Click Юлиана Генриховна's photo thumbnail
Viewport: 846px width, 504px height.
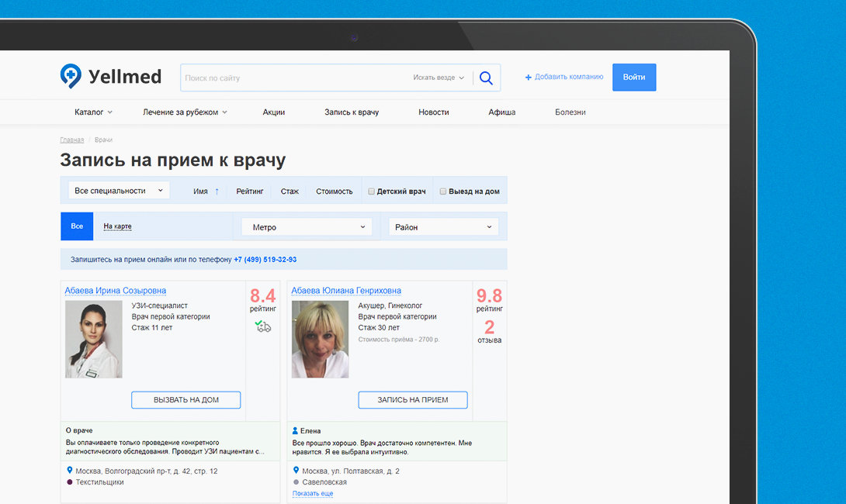[x=320, y=339]
